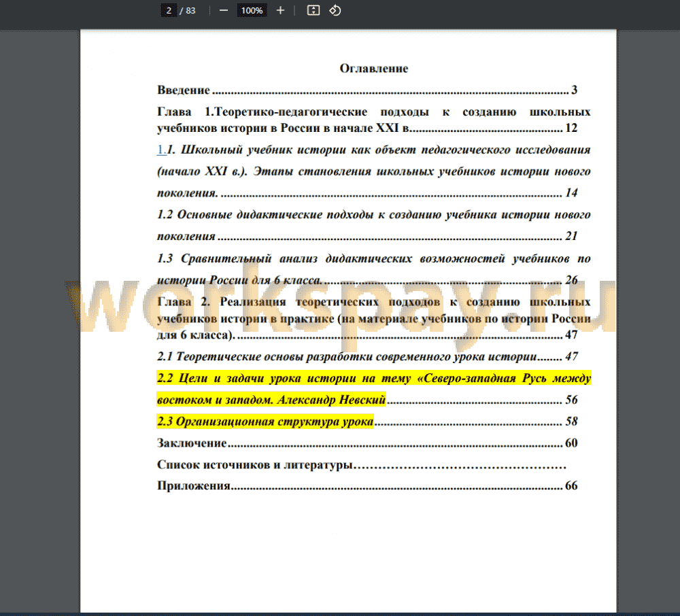Click entry "1.2 Основные дидактические подходы"

(373, 225)
